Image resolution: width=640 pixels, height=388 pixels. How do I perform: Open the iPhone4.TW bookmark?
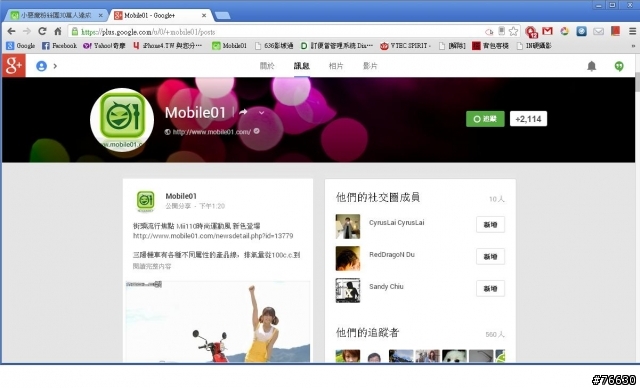(167, 46)
